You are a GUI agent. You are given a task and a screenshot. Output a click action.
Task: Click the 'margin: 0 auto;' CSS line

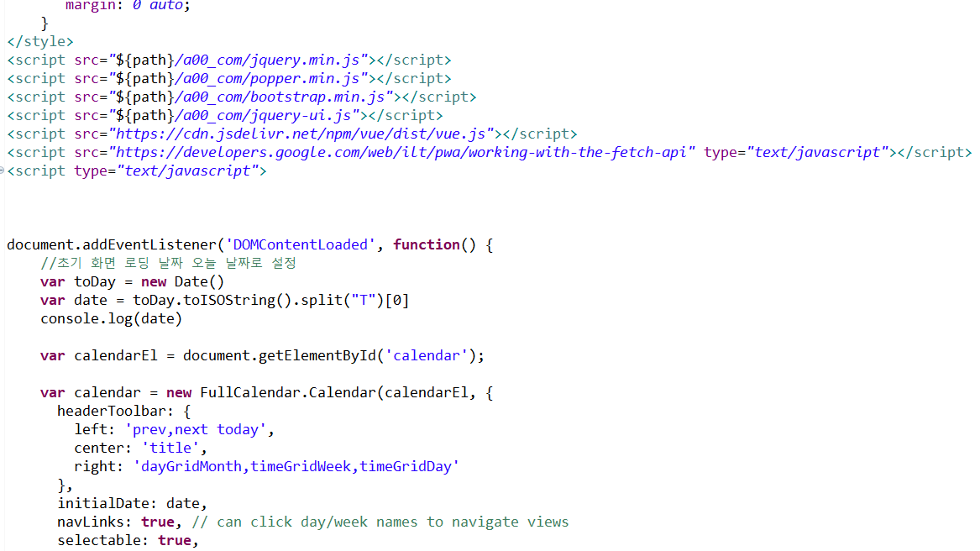pos(128,6)
